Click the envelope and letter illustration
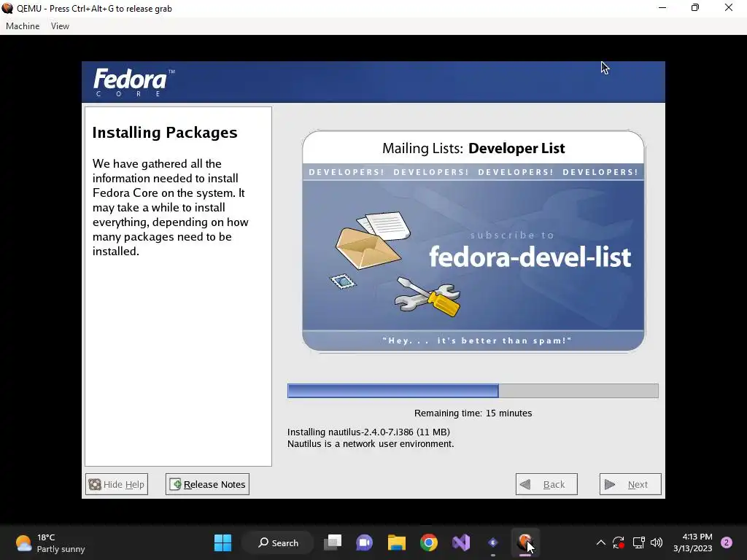 pos(373,239)
